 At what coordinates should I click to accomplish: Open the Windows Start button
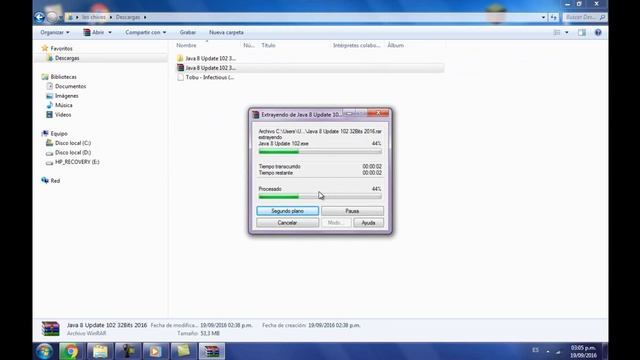click(x=44, y=351)
